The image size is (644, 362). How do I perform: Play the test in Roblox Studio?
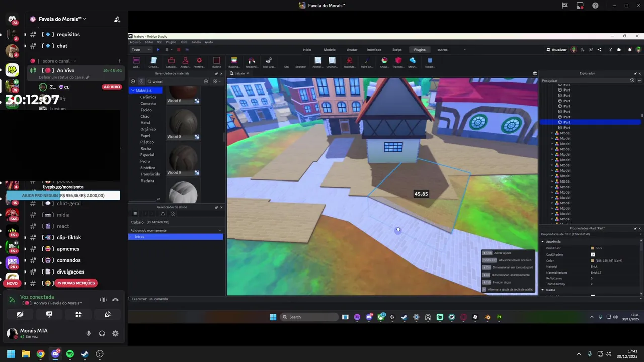click(x=158, y=50)
